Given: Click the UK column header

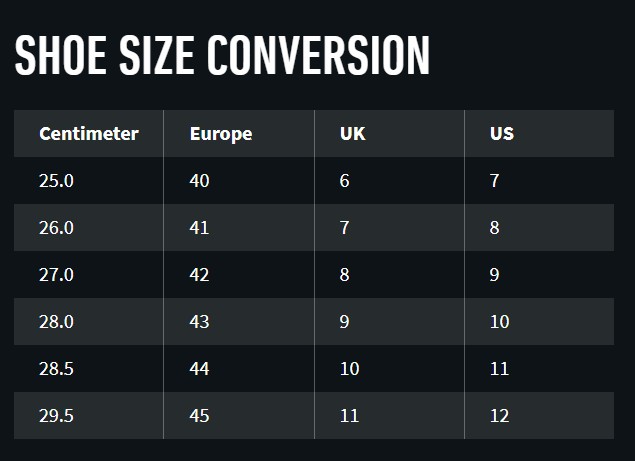Looking at the screenshot, I should click(352, 134).
